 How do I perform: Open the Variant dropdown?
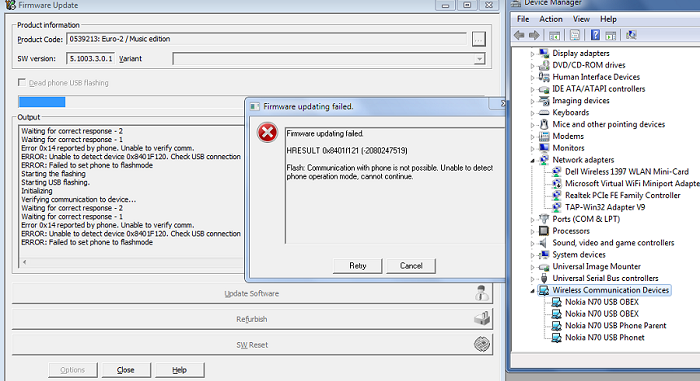tap(479, 59)
